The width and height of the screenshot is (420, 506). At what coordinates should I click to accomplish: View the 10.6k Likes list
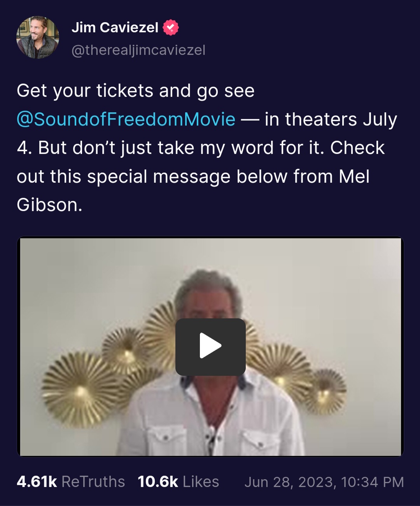pos(178,482)
